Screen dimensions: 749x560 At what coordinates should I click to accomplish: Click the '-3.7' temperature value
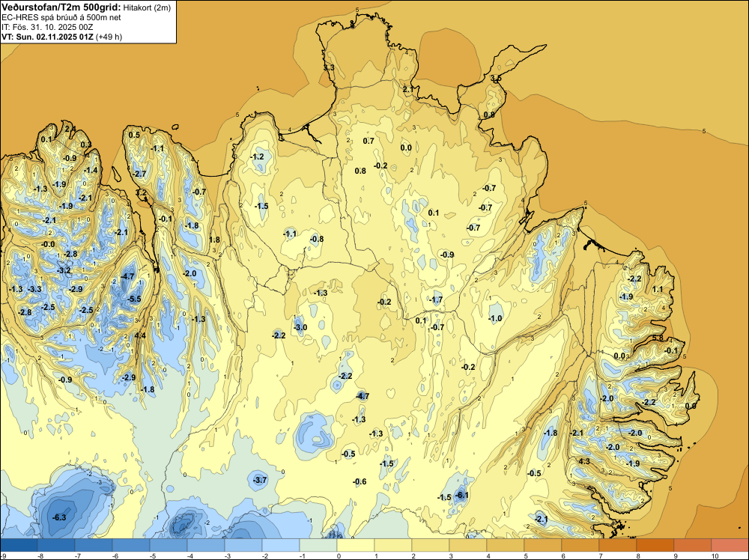point(260,480)
